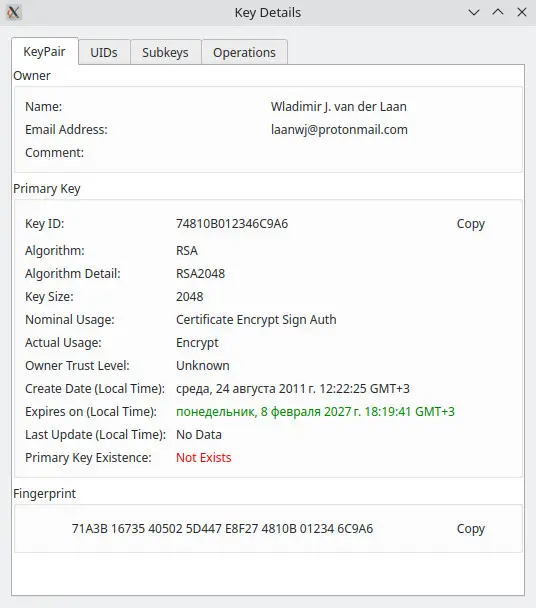
Task: Minimize window using the down chevron icon
Action: pyautogui.click(x=474, y=12)
